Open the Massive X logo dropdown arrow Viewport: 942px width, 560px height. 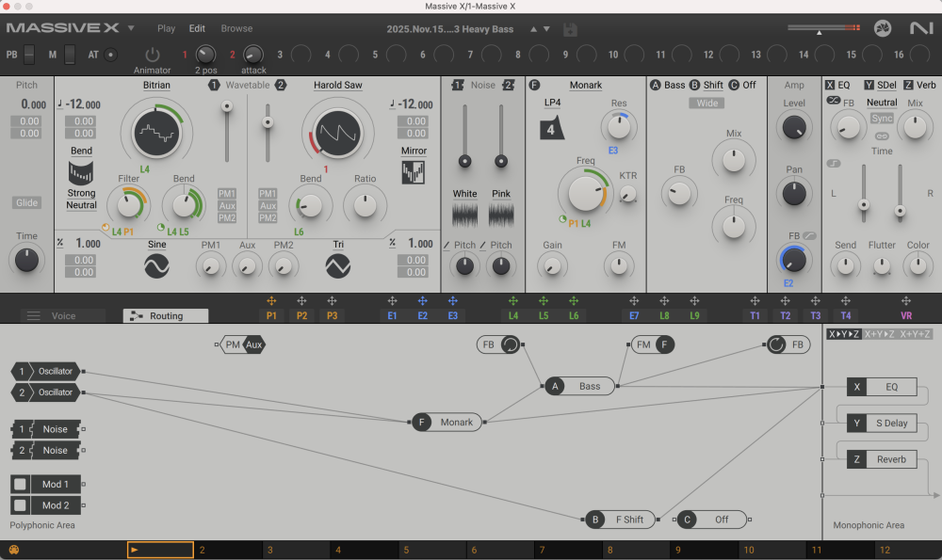coord(130,28)
